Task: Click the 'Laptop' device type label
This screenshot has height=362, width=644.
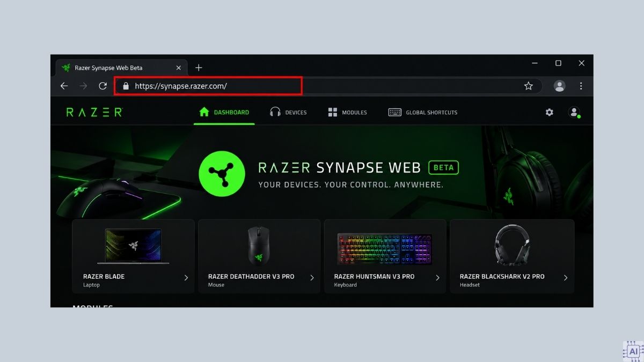Action: point(91,285)
